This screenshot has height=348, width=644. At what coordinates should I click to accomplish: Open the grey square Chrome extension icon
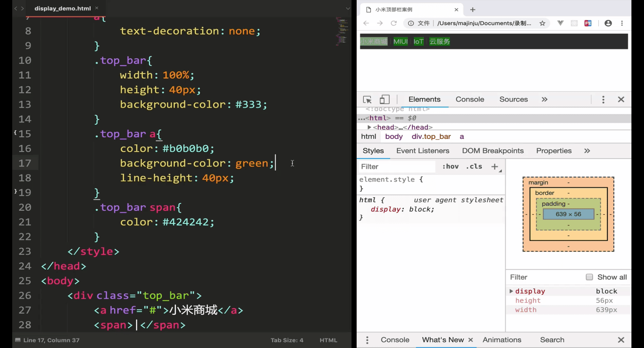[574, 23]
